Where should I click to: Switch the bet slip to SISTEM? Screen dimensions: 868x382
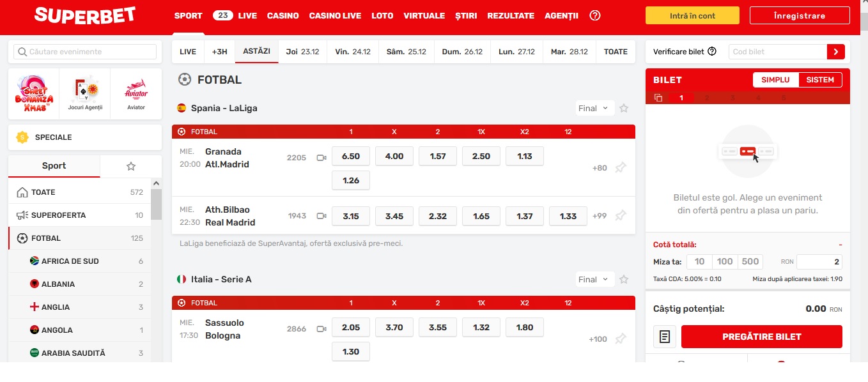[821, 80]
